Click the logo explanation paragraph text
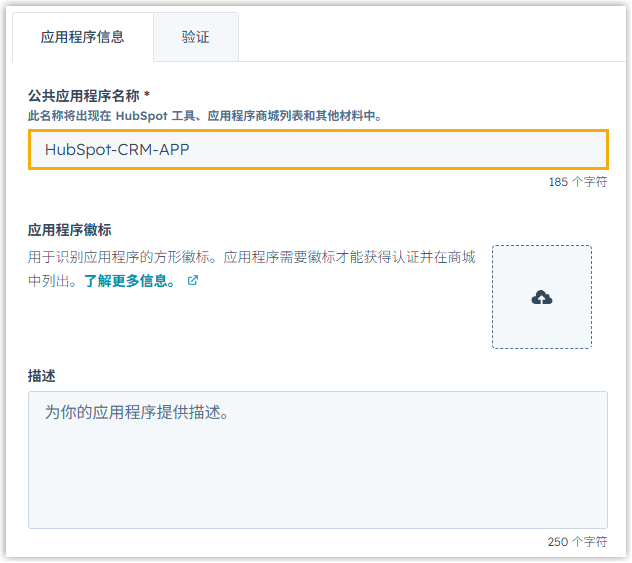 250,257
